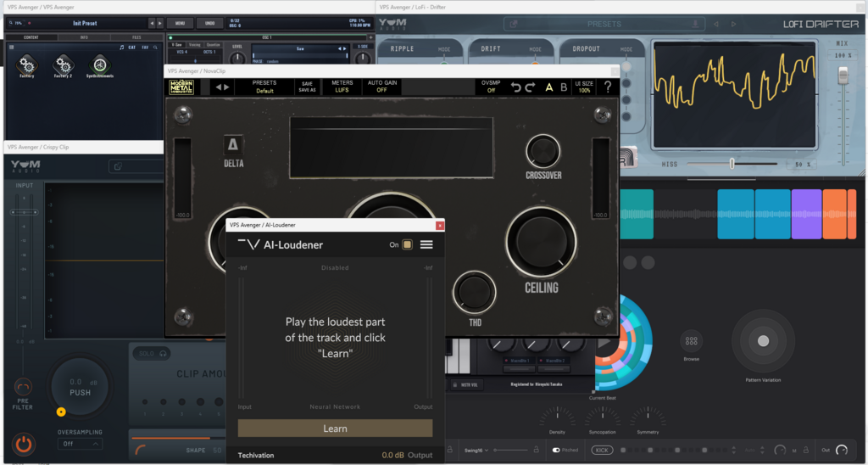The width and height of the screenshot is (868, 465).
Task: Click the Techivation logo in AI-Loudener header
Action: [248, 244]
